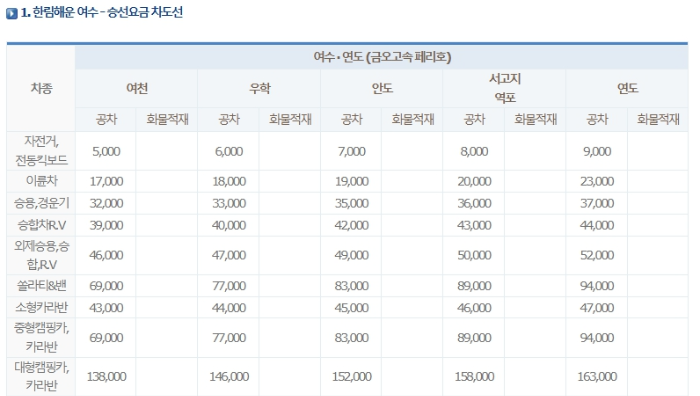Click the 49,000 fare cell
The height and width of the screenshot is (396, 700).
click(x=351, y=255)
